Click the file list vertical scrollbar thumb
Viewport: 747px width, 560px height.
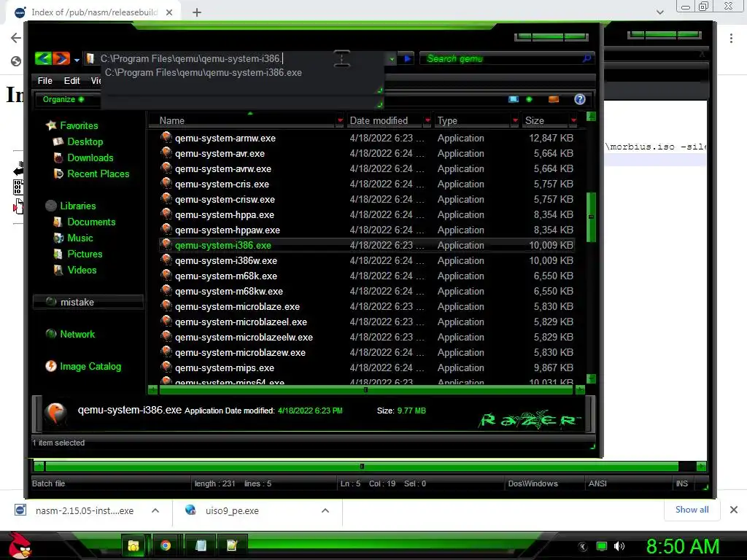(591, 217)
